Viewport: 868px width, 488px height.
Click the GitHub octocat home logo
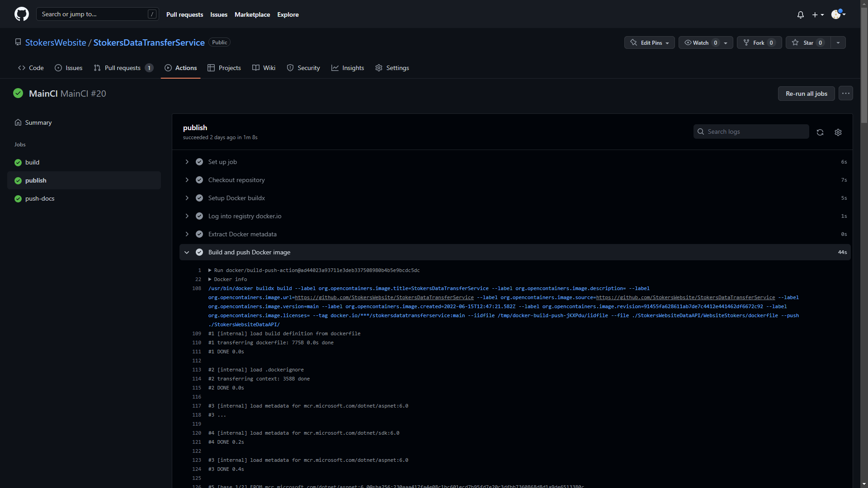[21, 14]
